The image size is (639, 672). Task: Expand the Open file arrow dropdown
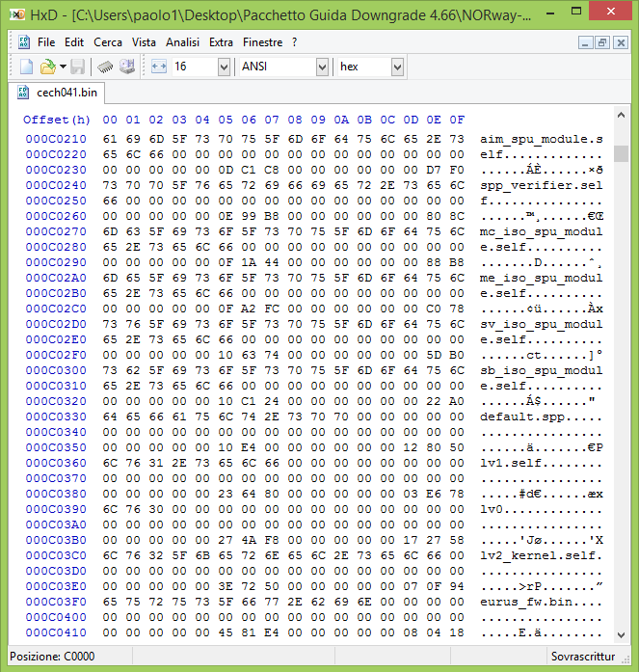point(63,67)
